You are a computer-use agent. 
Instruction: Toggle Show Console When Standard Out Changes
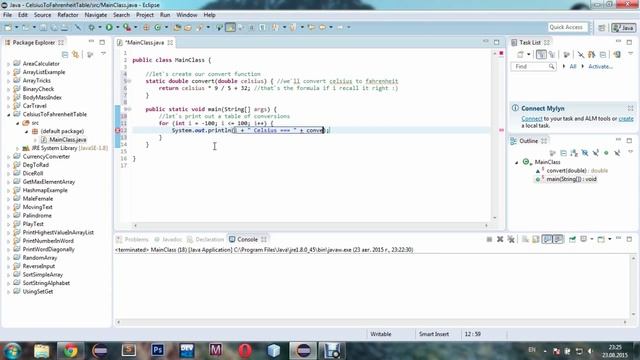[x=547, y=239]
